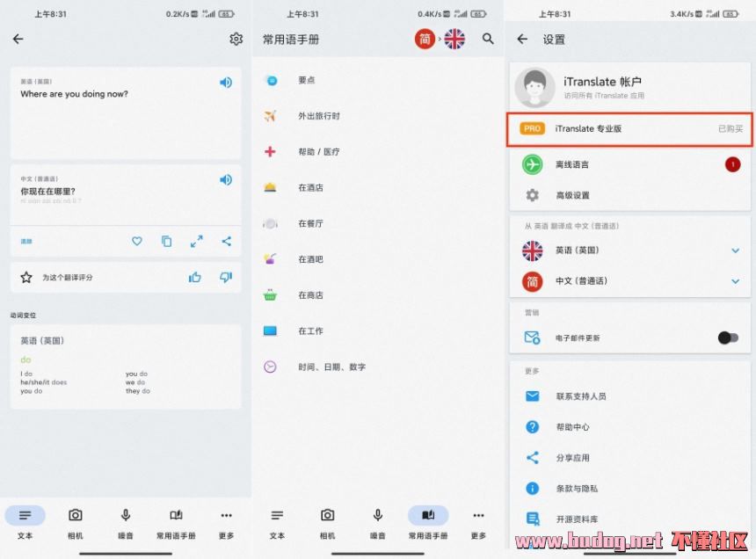Tap the iTranslate 专业版 PRO row
The image size is (756, 559).
click(629, 128)
